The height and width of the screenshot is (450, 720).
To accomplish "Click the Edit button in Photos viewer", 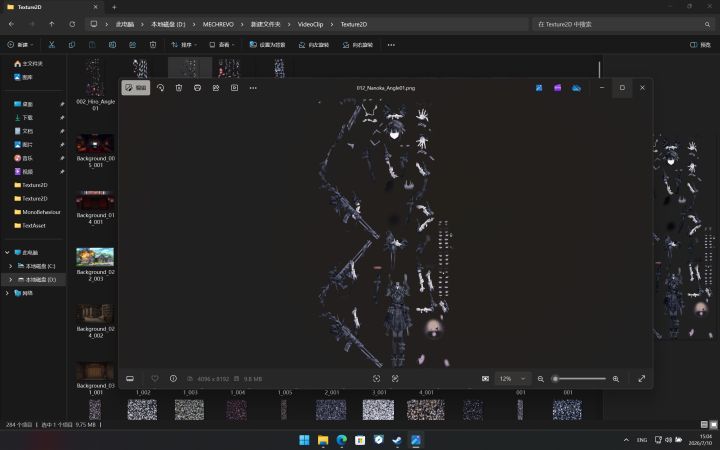I will (x=135, y=88).
